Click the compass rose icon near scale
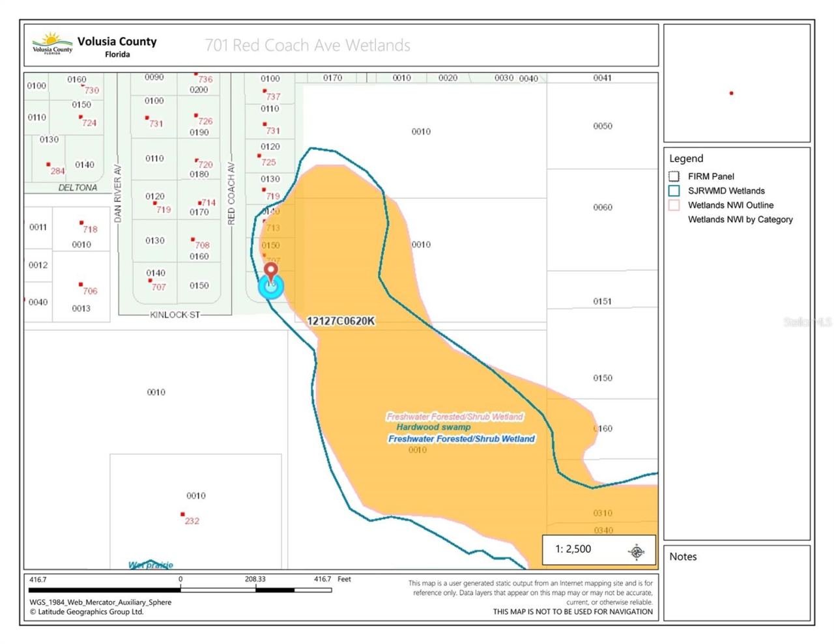Viewport: 834px width, 644px height. click(x=636, y=552)
